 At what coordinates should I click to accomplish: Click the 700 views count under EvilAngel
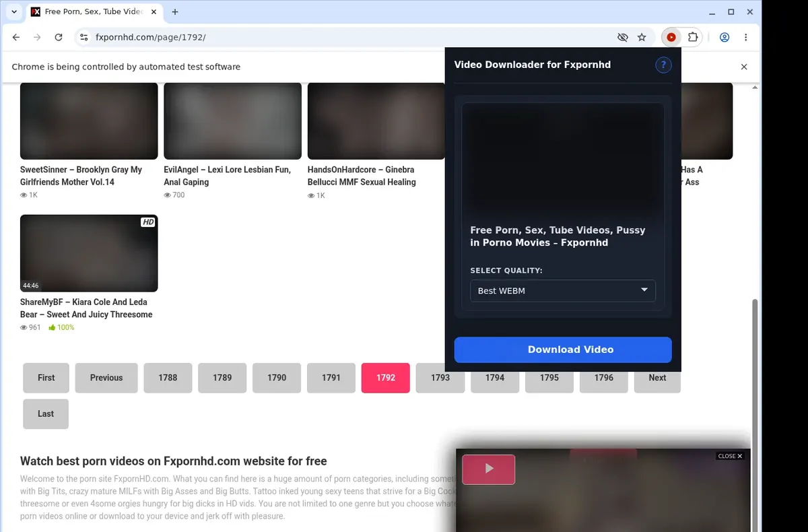[174, 195]
